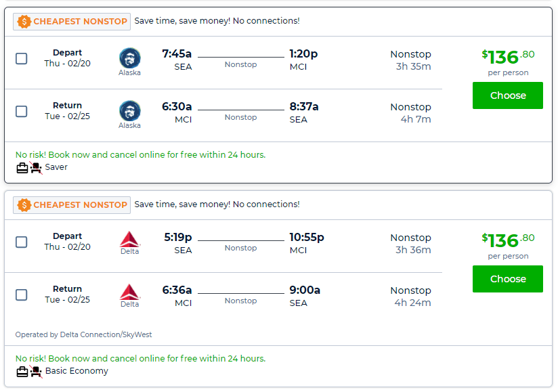Check the checkbox for the Alaska Thu 02/20 departure

click(x=21, y=59)
